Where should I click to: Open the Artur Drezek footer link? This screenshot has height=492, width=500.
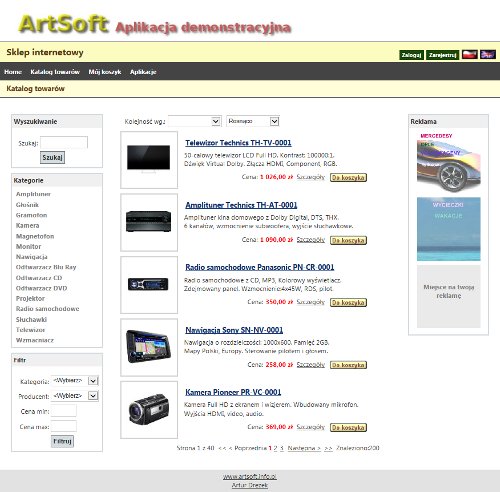(x=250, y=485)
